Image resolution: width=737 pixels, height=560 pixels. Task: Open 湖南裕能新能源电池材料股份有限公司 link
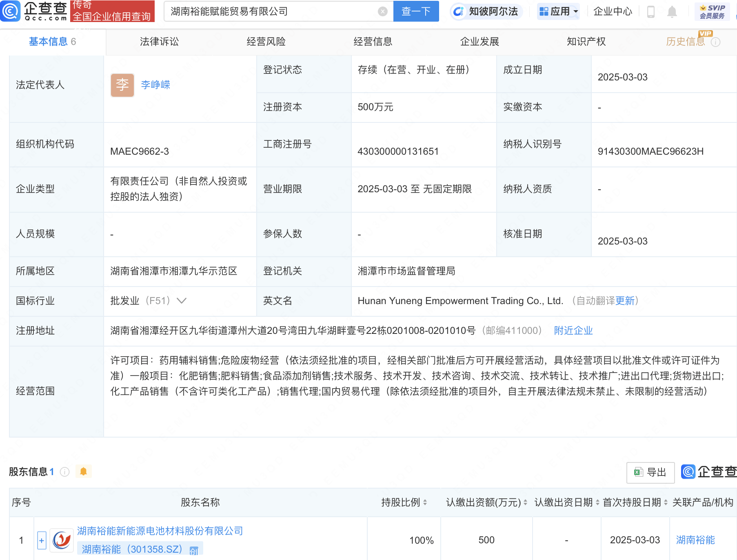[x=160, y=531]
